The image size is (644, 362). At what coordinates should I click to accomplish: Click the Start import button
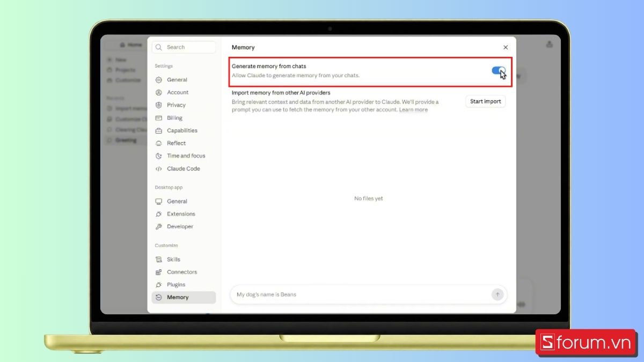pos(485,101)
